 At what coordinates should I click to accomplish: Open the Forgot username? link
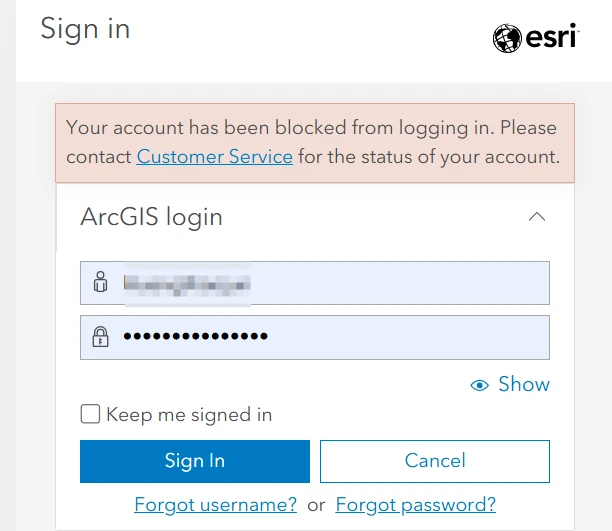215,504
